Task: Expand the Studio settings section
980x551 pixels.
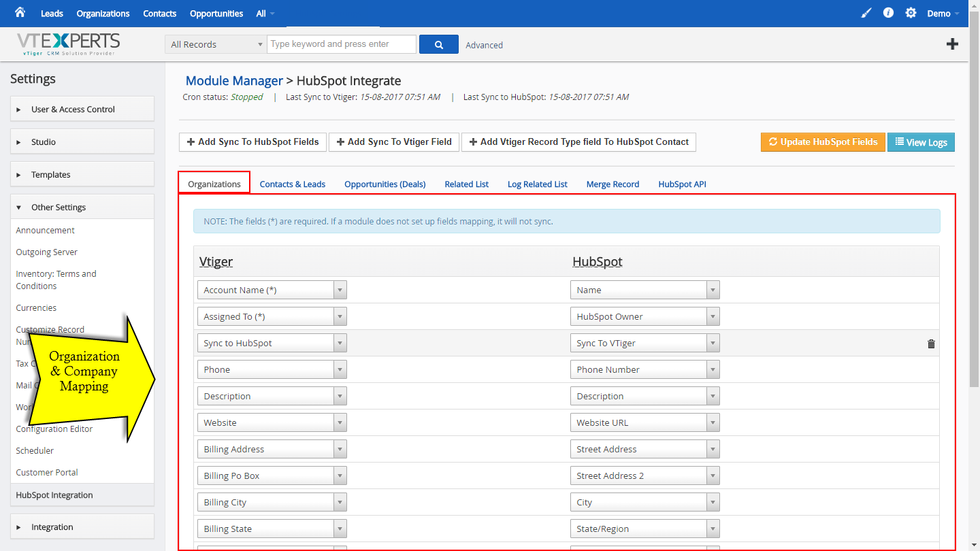Action: click(82, 141)
